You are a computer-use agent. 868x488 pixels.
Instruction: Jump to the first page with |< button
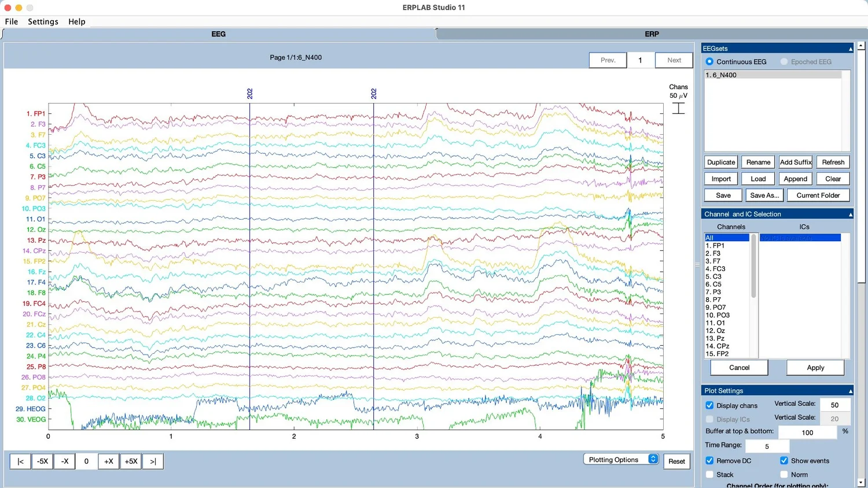(x=20, y=461)
